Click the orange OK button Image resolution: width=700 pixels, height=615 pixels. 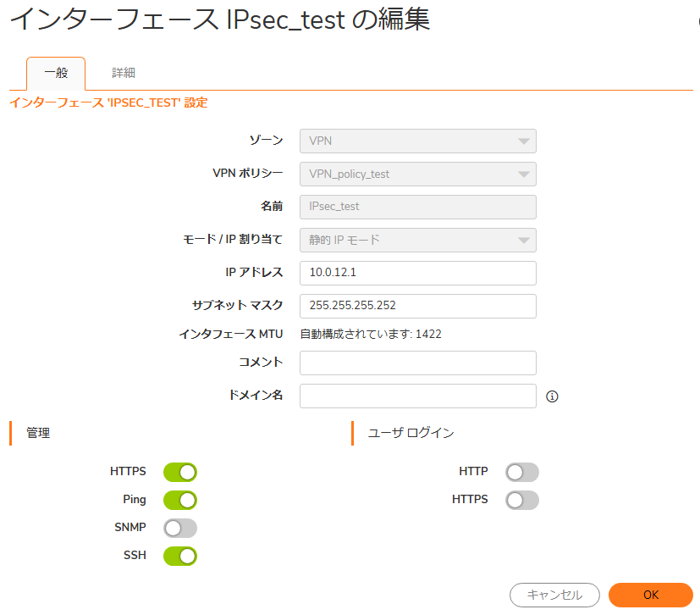coord(650,595)
